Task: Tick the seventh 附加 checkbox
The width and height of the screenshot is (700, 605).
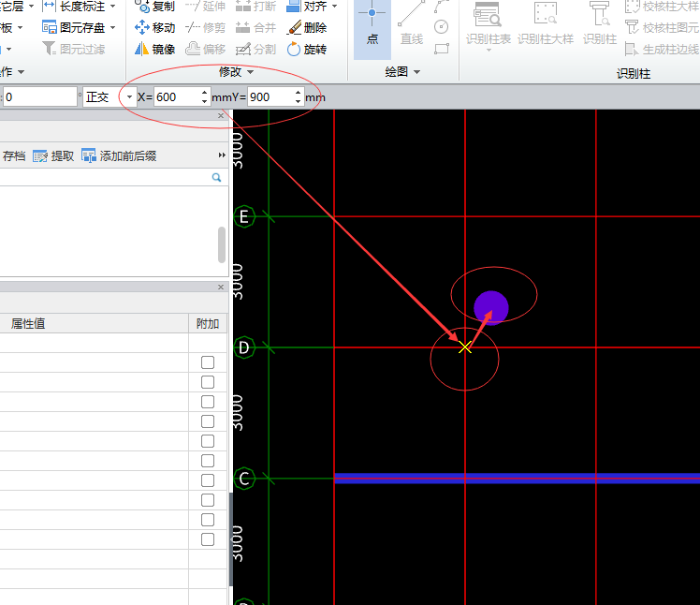Action: click(x=208, y=480)
